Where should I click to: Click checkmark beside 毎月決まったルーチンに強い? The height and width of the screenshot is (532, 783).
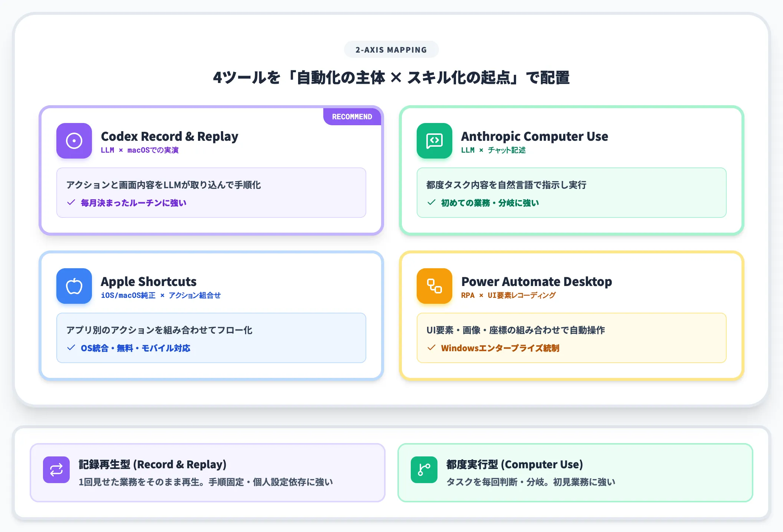[x=71, y=202]
